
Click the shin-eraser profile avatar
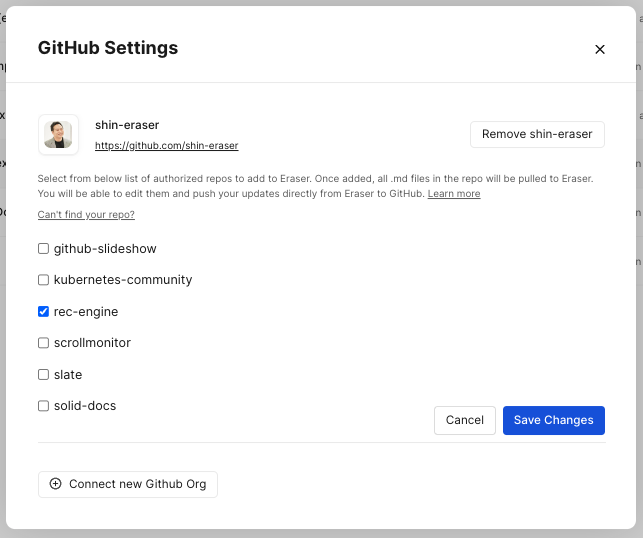[x=58, y=135]
